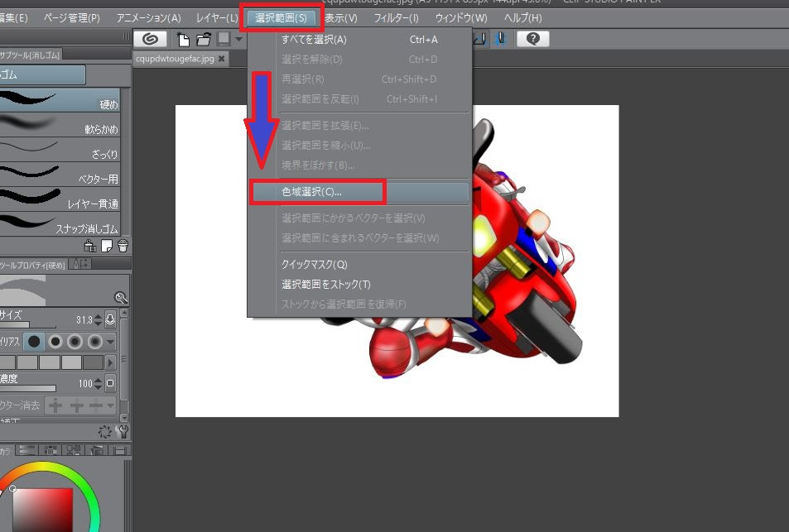Screen dimensions: 789x532
Task: Click the scrollbar down arrow in tool property
Action: click(124, 418)
